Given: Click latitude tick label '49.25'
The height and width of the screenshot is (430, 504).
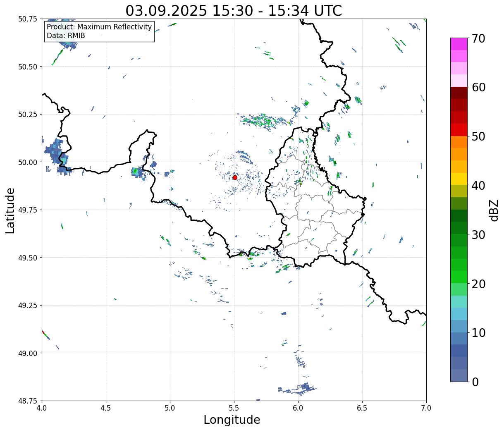Looking at the screenshot, I should (x=28, y=306).
